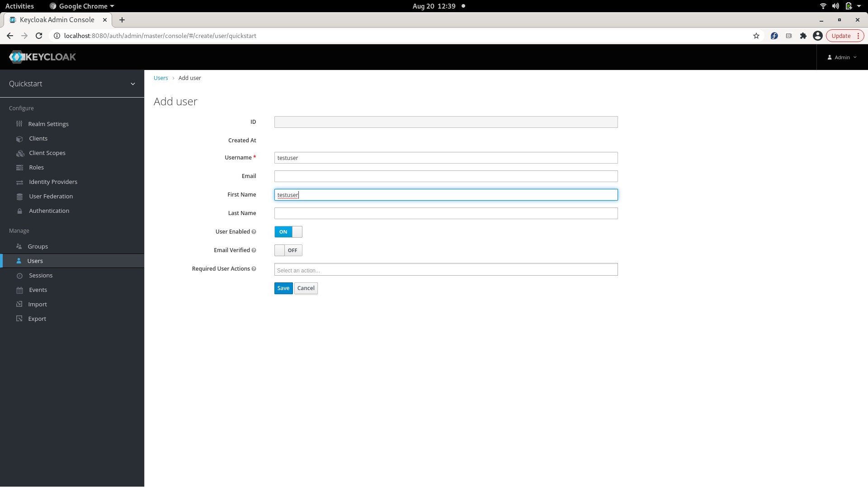Open Client Scopes panel
868x488 pixels.
[x=47, y=153]
